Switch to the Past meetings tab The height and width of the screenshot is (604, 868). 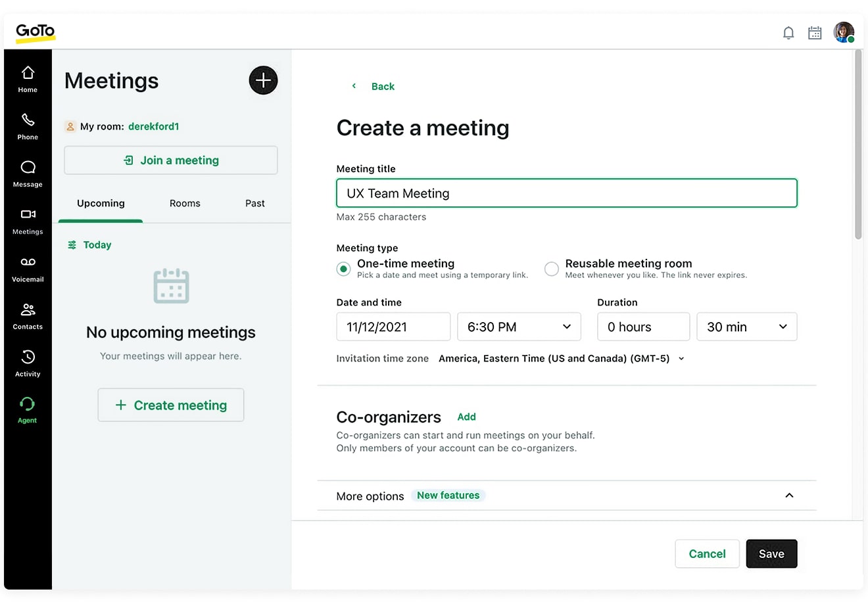tap(254, 203)
